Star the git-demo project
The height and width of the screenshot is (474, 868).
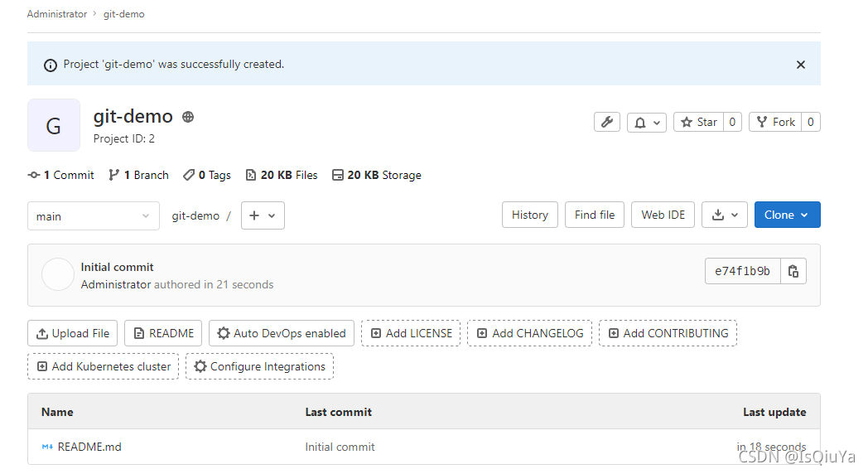[x=698, y=122]
